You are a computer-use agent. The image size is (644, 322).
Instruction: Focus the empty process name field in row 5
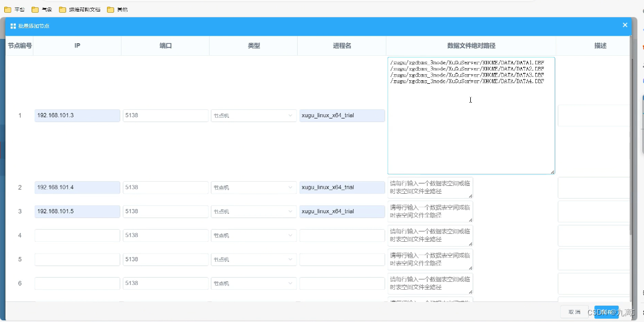point(342,259)
